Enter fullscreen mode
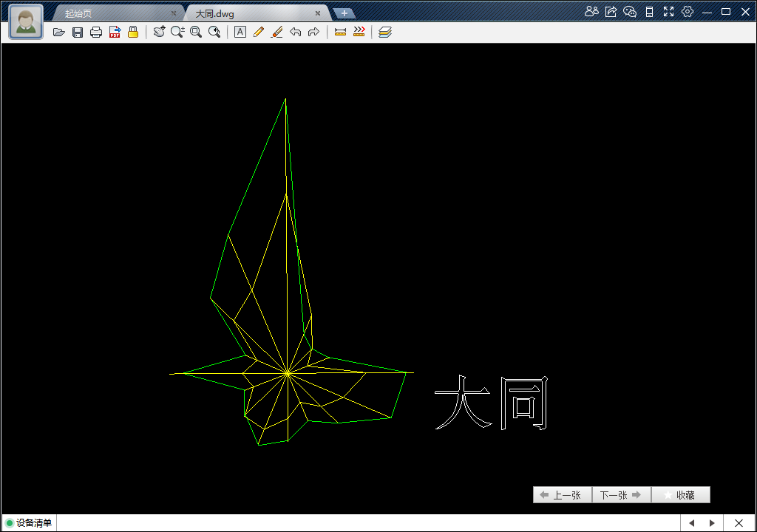The width and height of the screenshot is (757, 532). point(668,12)
